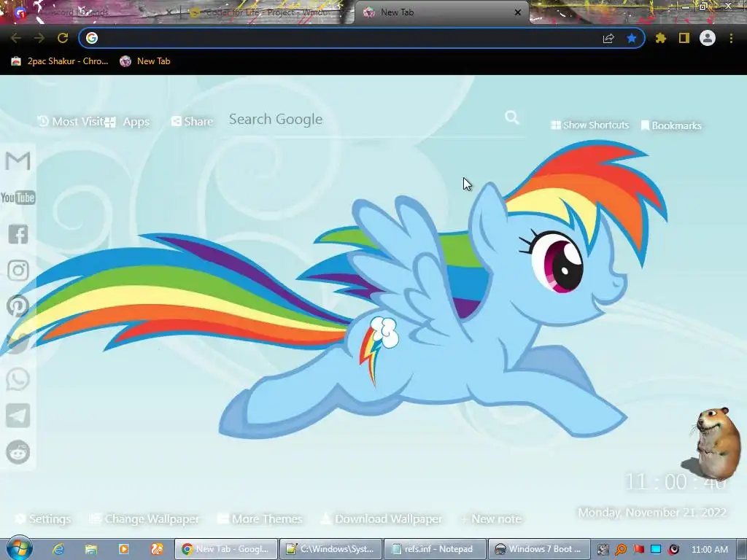The image size is (747, 560).
Task: Close the Discord Friends tab
Action: tap(169, 12)
